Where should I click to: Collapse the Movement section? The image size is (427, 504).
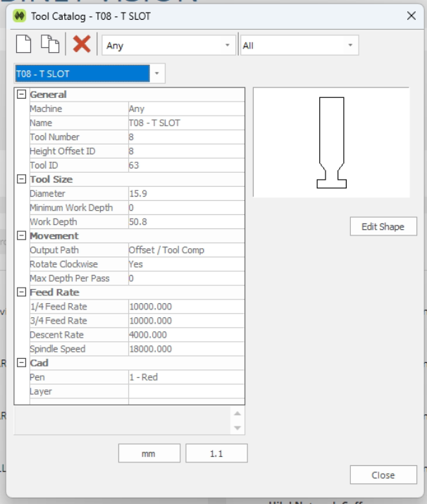[22, 235]
